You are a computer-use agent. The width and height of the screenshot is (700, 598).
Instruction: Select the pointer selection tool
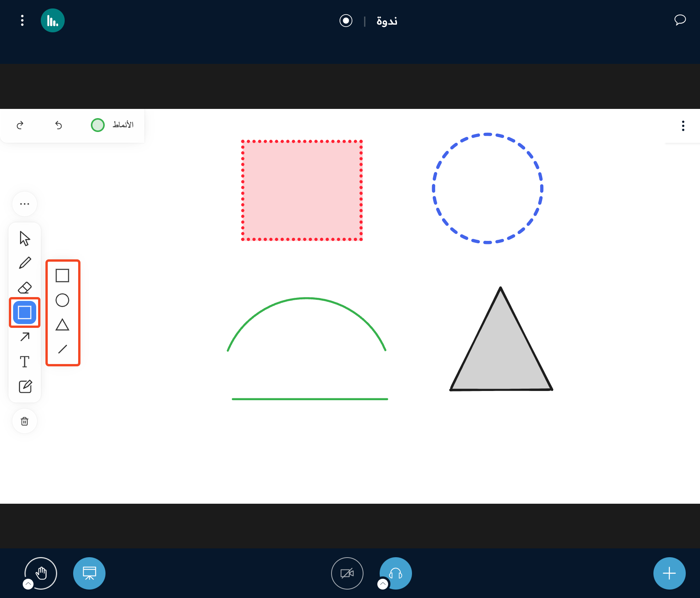click(x=25, y=239)
